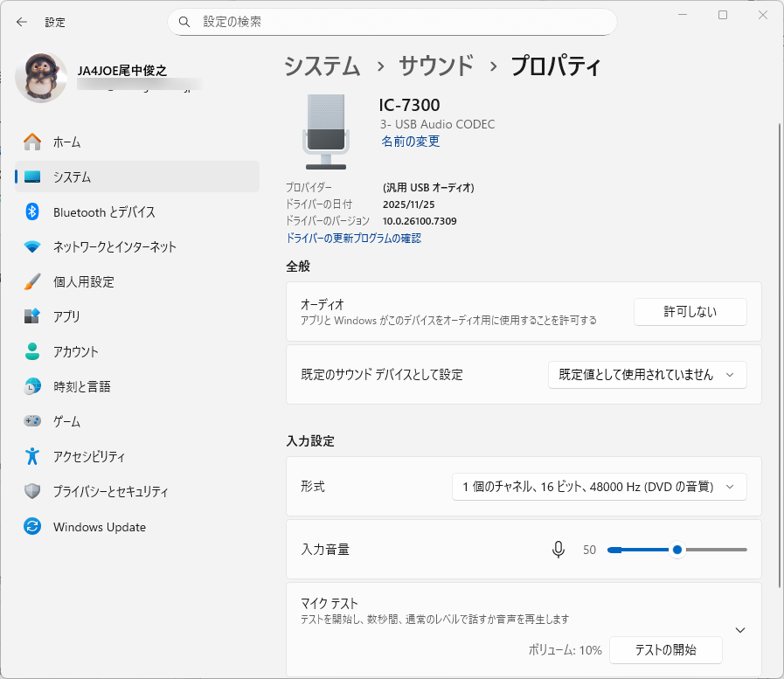The image size is (784, 679).
Task: Open アカウント settings page
Action: pyautogui.click(x=137, y=351)
